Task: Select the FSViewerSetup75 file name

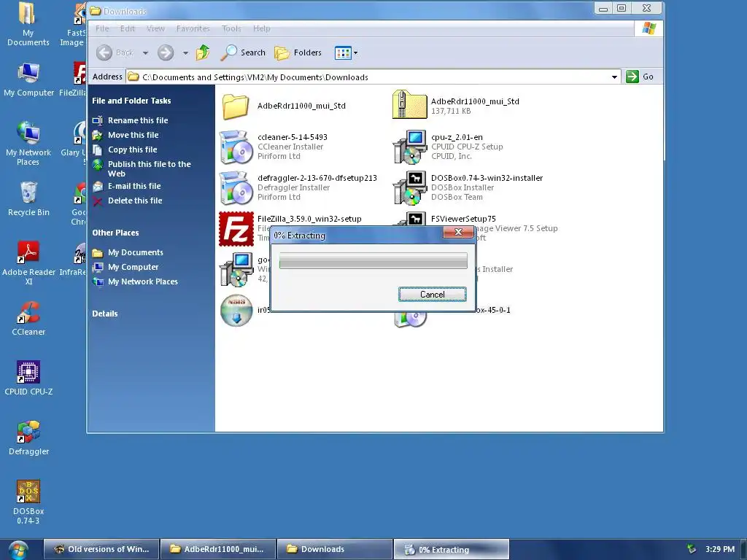Action: click(463, 219)
